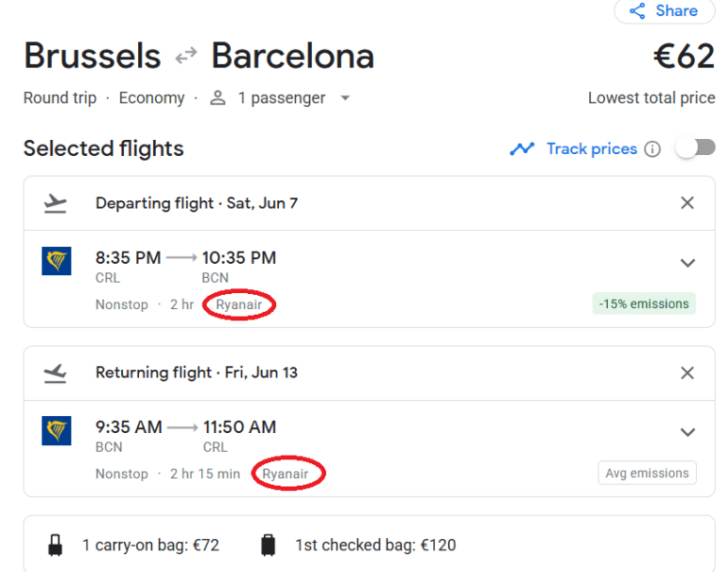Remove the returning flight selection

point(687,373)
